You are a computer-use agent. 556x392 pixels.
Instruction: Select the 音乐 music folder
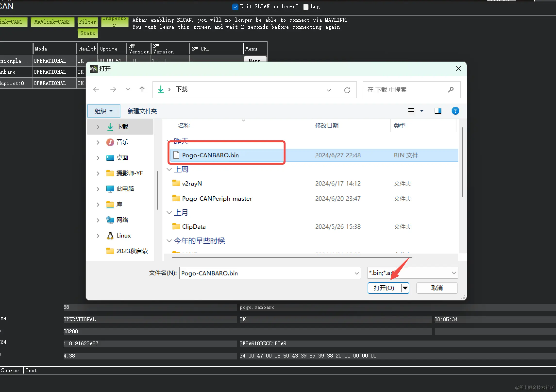(x=122, y=142)
